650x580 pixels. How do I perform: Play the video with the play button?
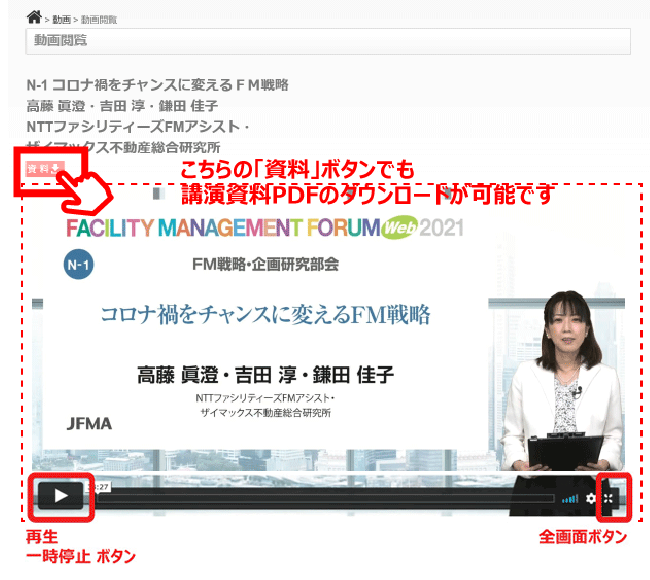61,495
